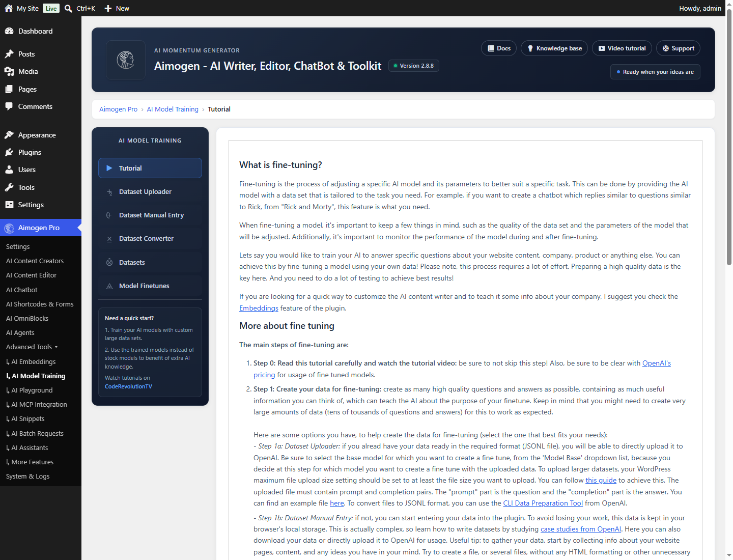Screen dimensions: 733x560
Task: Click the Dataset Converter icon
Action: (x=109, y=239)
